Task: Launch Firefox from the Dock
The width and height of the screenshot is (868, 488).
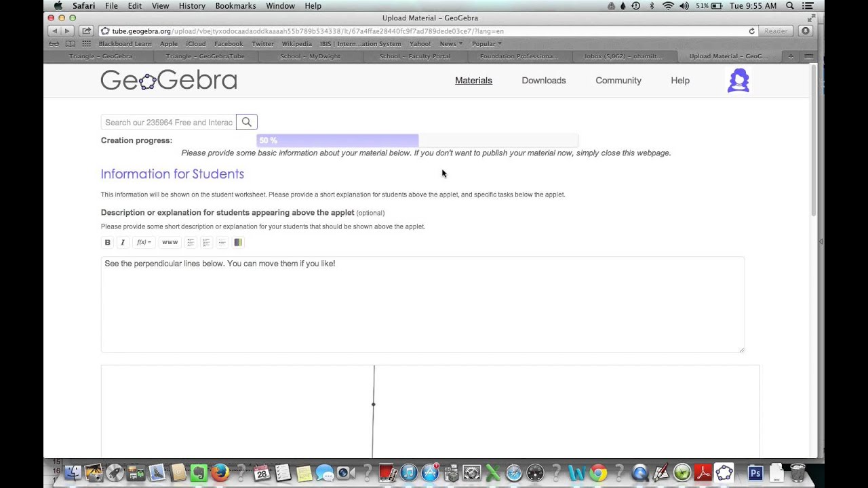Action: 220,473
